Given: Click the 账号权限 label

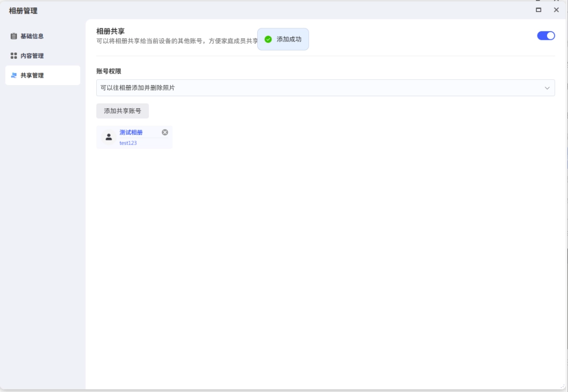Looking at the screenshot, I should pyautogui.click(x=109, y=71).
